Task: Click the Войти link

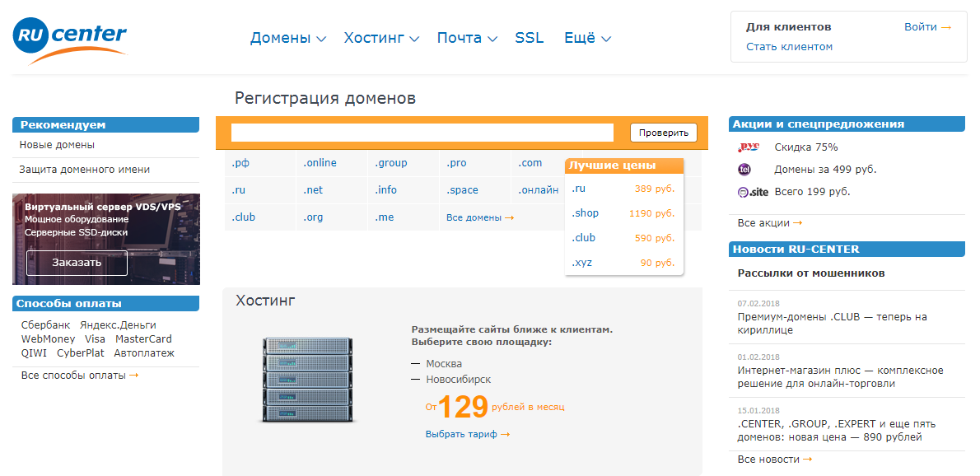Action: (919, 26)
